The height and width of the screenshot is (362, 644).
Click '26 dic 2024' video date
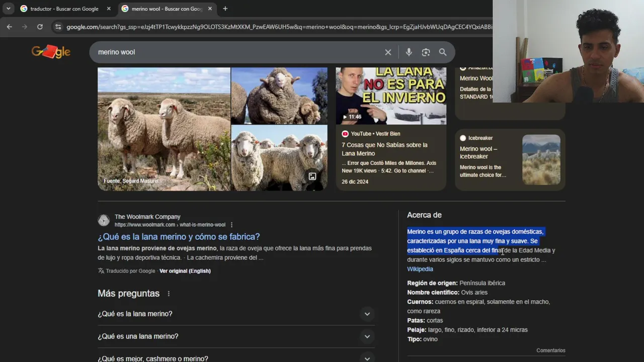click(x=355, y=182)
